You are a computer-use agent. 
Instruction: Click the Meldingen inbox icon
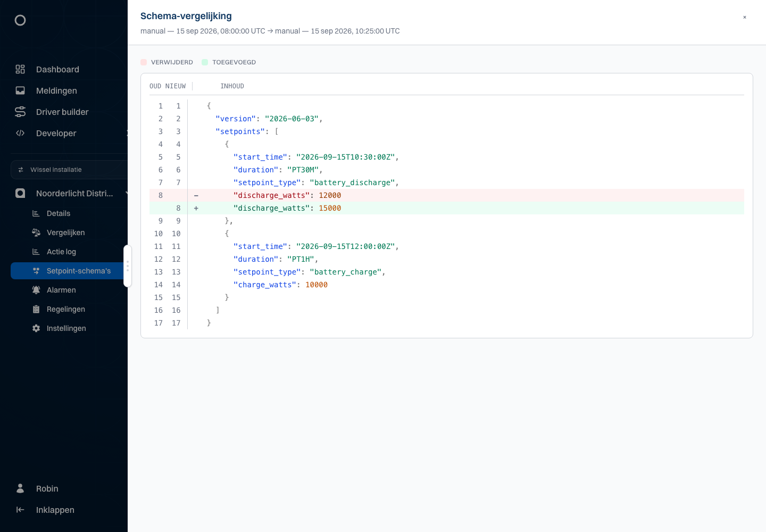click(20, 90)
